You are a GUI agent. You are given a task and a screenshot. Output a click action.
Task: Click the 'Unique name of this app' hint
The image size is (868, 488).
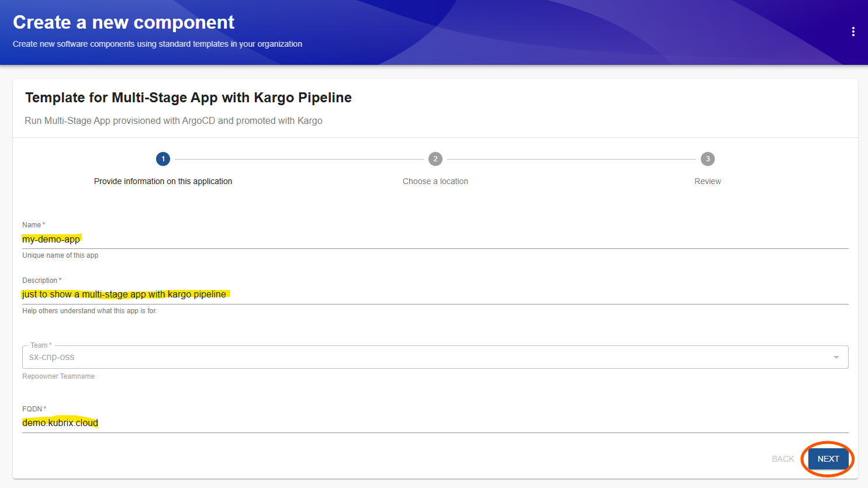click(x=60, y=255)
